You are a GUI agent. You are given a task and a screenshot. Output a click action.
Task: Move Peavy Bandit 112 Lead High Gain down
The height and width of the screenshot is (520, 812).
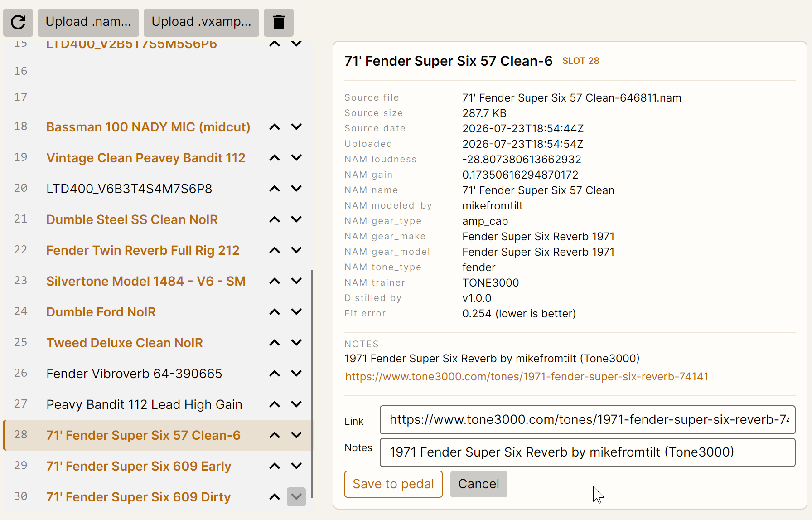296,404
